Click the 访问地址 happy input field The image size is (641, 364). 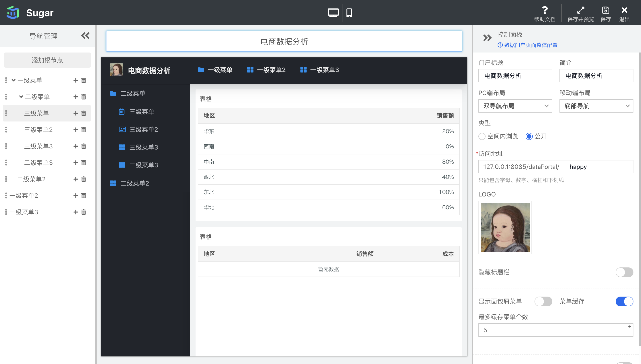pos(598,167)
